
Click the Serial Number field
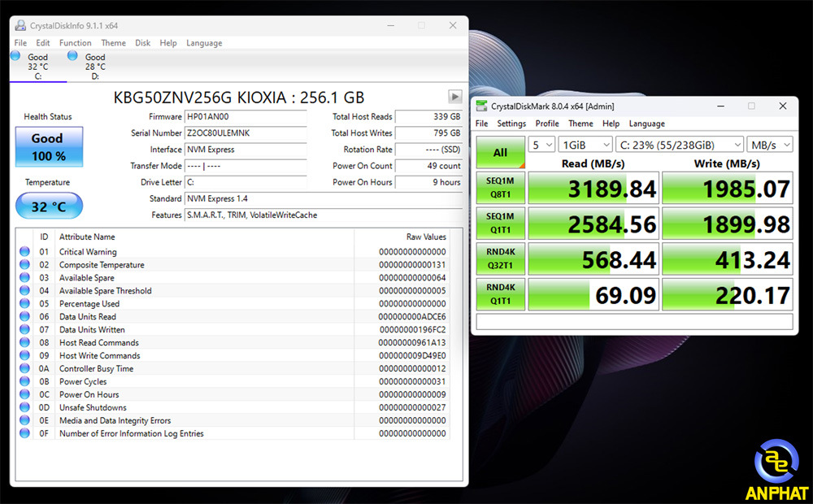[x=246, y=133]
